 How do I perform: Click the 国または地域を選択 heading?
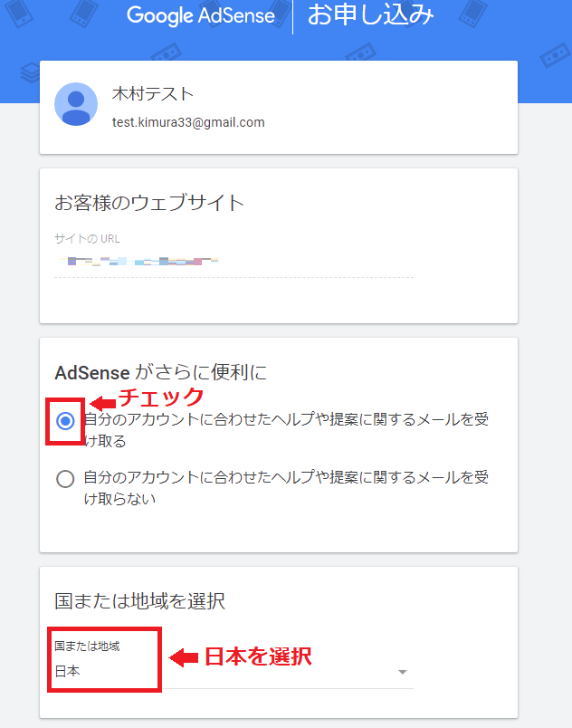(x=139, y=601)
